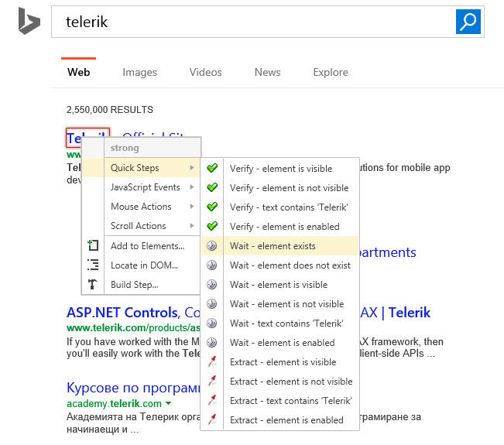504x445 pixels.
Task: Select 'Extract - element is not visible' step
Action: click(280, 381)
